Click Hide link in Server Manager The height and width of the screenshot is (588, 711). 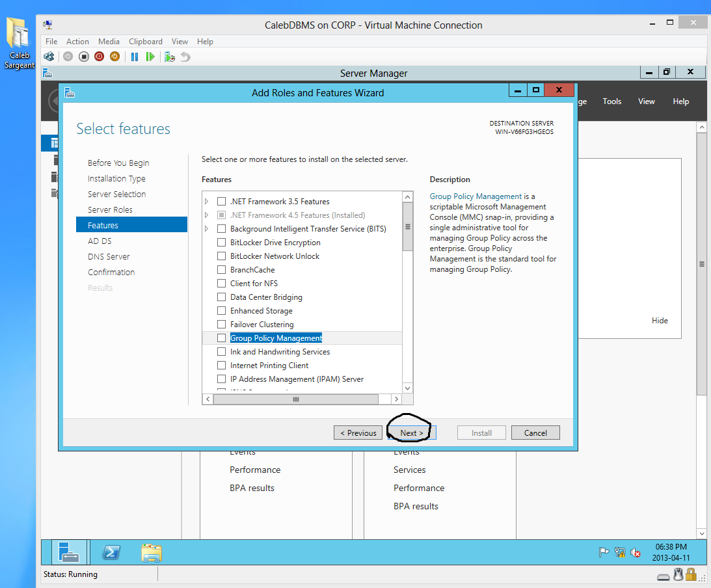[660, 321]
